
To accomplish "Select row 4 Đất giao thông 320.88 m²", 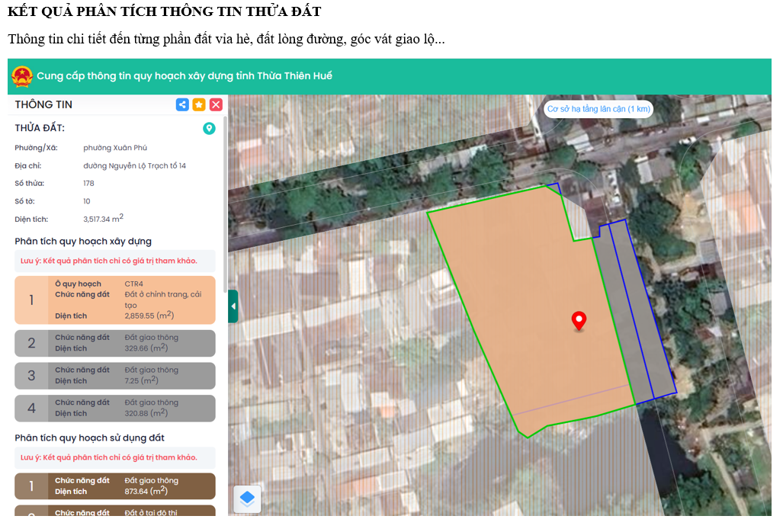I will [x=115, y=408].
